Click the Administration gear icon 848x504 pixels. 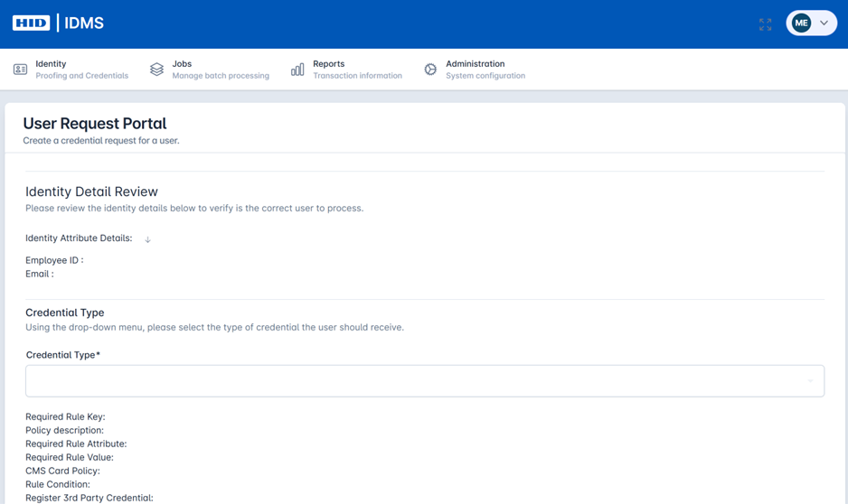click(430, 70)
